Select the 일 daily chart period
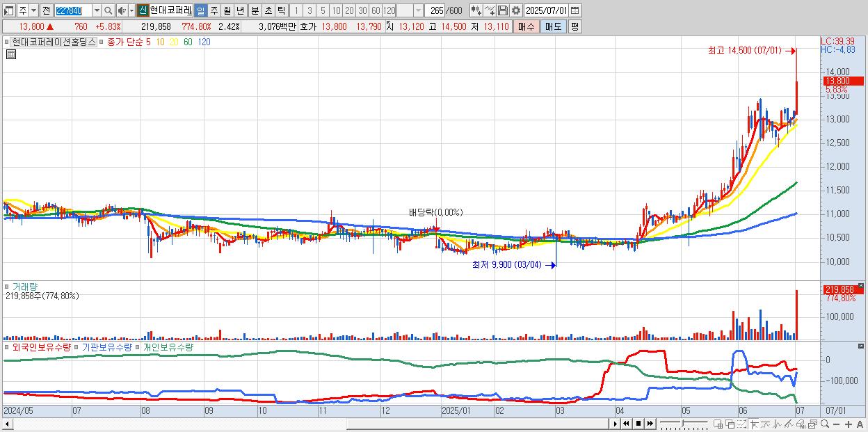The width and height of the screenshot is (868, 432). [x=200, y=10]
